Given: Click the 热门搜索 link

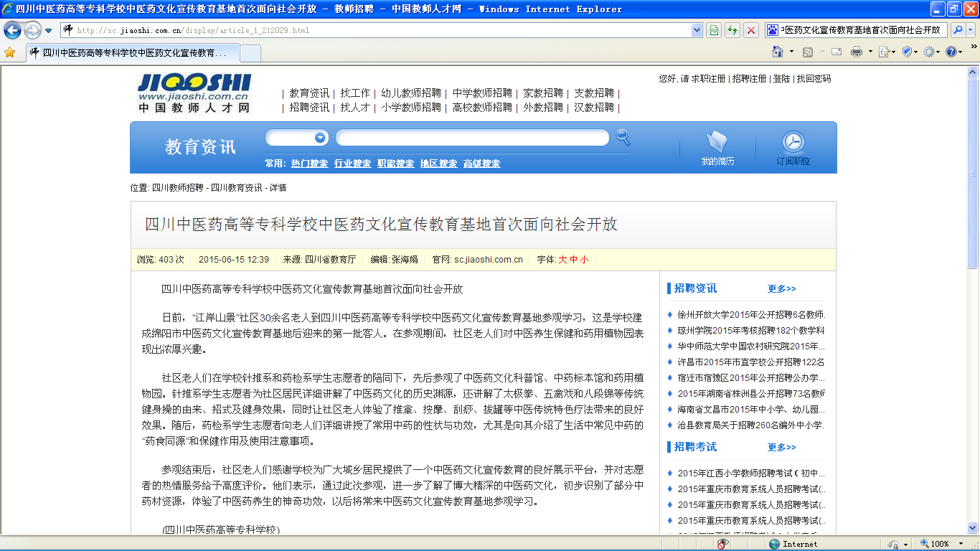Looking at the screenshot, I should tap(309, 164).
